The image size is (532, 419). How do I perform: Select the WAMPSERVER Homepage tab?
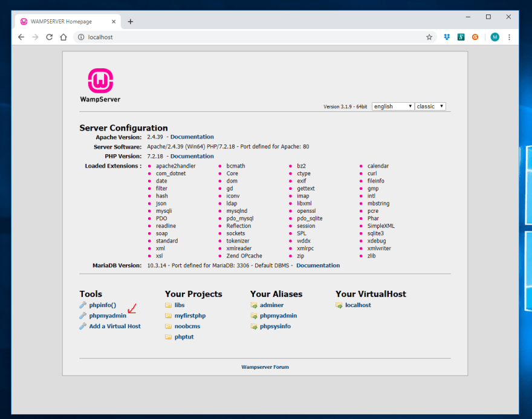point(68,21)
